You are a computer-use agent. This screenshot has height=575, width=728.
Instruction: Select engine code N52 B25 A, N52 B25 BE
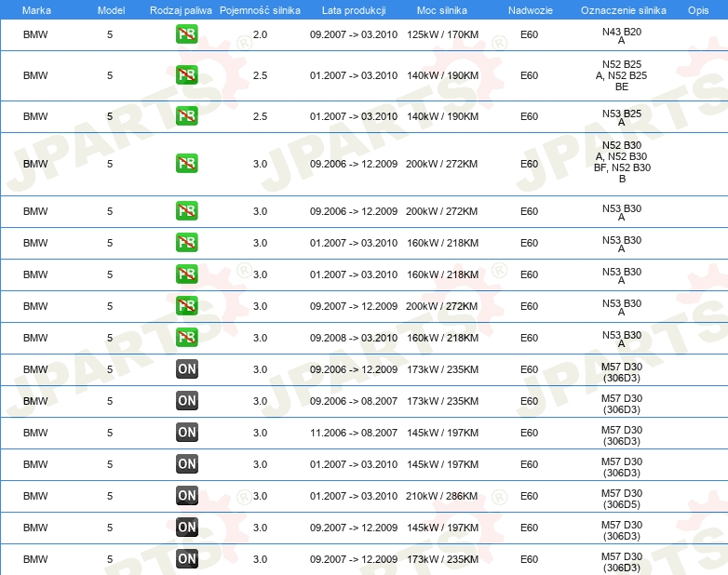(622, 75)
